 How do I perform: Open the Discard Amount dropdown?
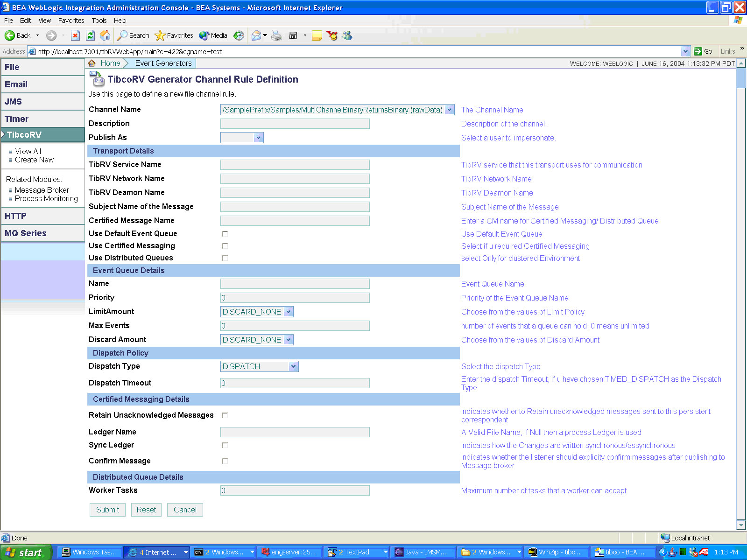tap(289, 340)
